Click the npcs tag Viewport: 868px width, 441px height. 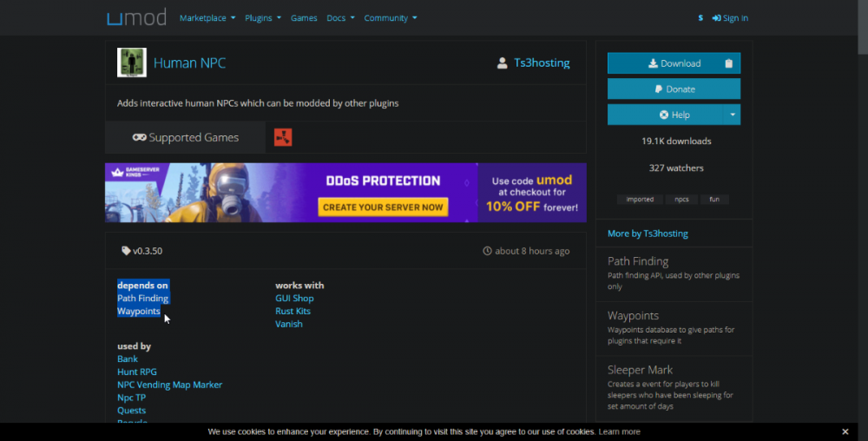pos(681,199)
